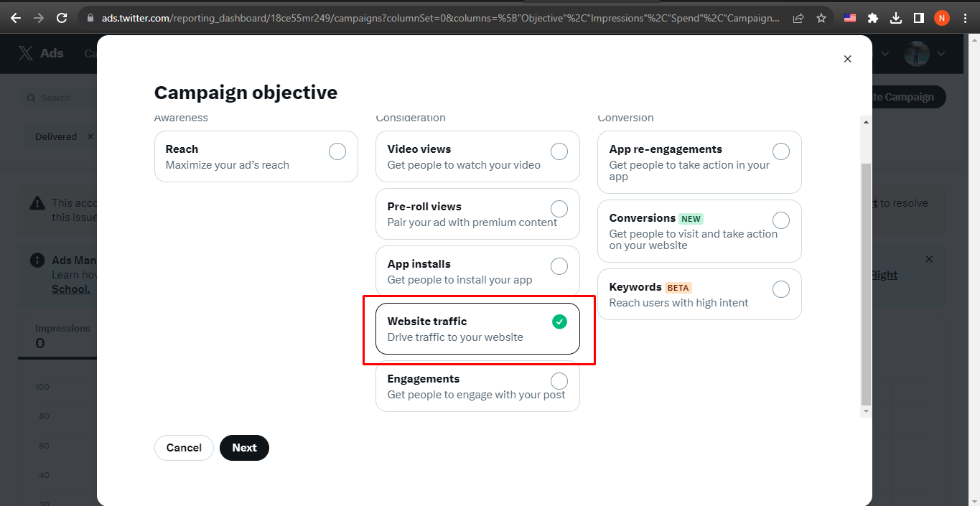The image size is (980, 506).
Task: Select the Conversions objective radio button
Action: pos(781,220)
